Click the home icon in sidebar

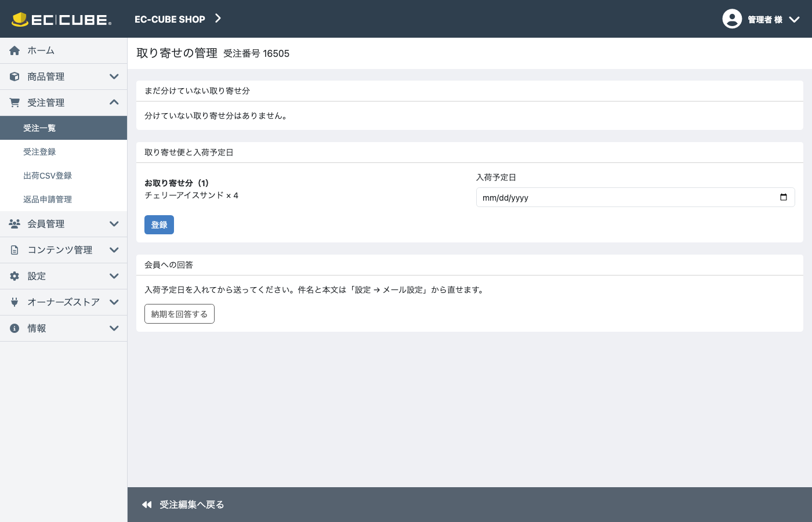(x=14, y=50)
